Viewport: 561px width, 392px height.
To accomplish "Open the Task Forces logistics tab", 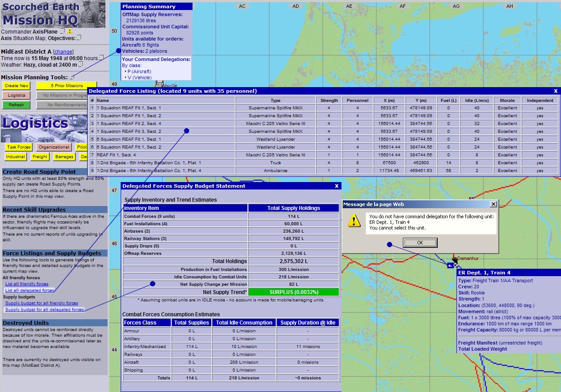I will pos(19,147).
